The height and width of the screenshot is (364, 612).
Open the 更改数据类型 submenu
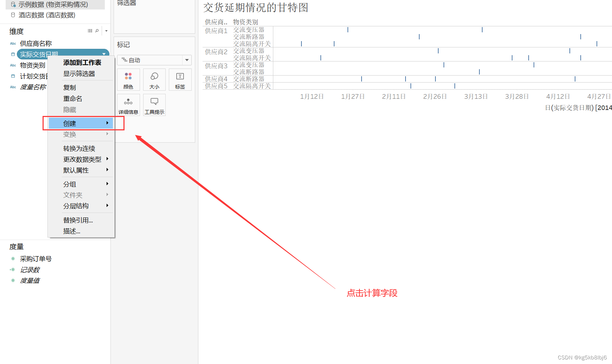pyautogui.click(x=81, y=160)
